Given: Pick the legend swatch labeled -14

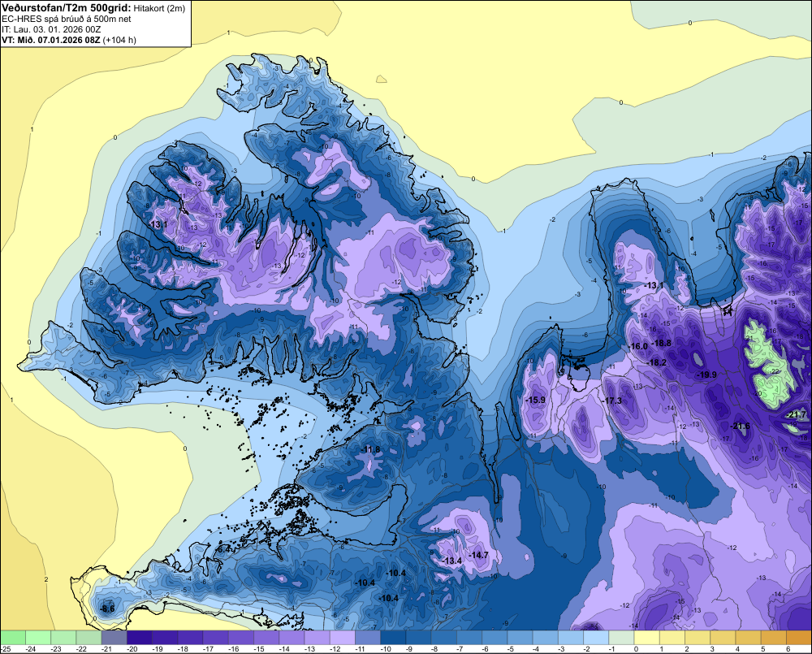Looking at the screenshot, I should [x=292, y=637].
